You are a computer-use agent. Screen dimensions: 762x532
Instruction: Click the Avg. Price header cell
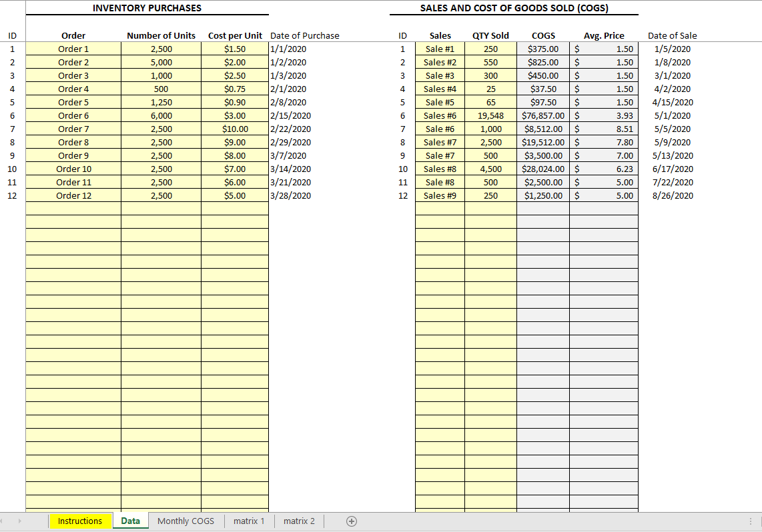point(604,35)
